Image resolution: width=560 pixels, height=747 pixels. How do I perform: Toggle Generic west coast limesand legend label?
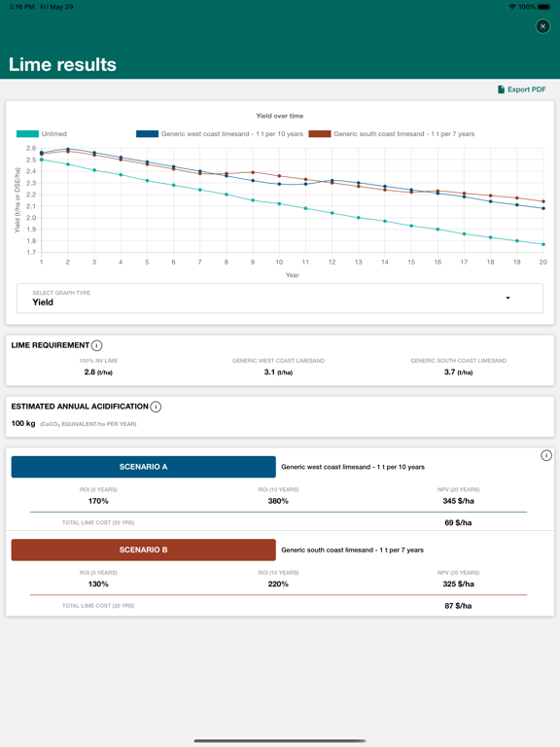pos(232,134)
